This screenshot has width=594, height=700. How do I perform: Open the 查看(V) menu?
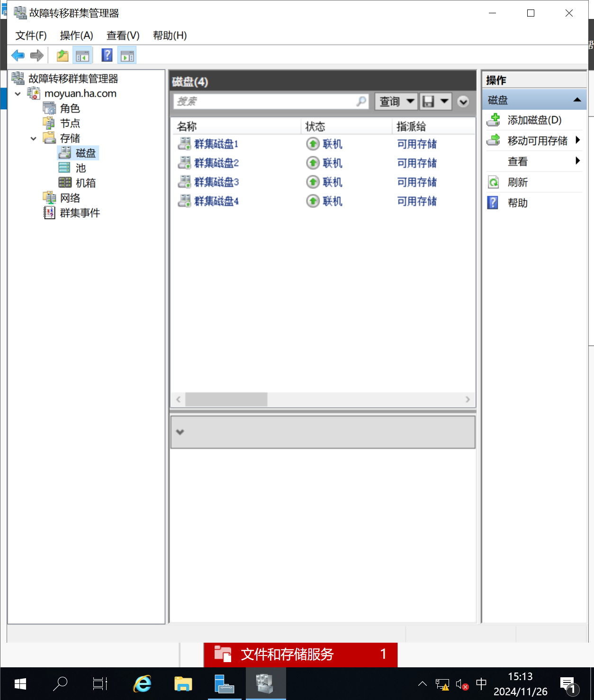pyautogui.click(x=123, y=36)
